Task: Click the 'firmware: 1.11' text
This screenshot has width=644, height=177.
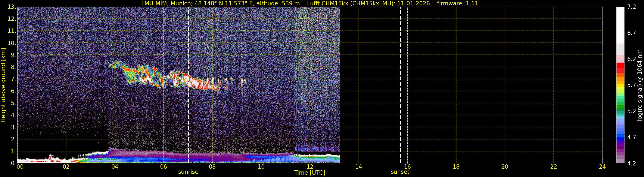Action: [457, 3]
